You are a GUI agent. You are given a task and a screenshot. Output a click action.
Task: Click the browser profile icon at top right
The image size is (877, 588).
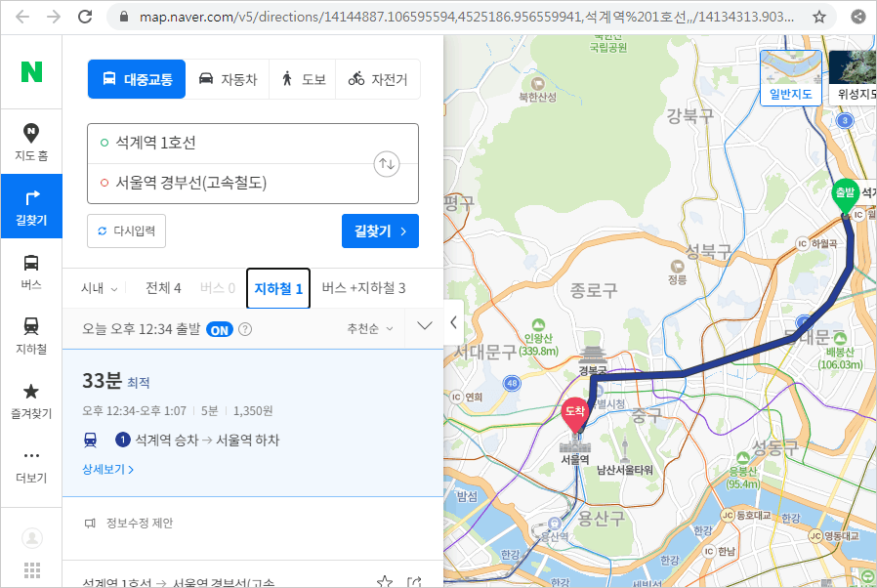(x=858, y=17)
